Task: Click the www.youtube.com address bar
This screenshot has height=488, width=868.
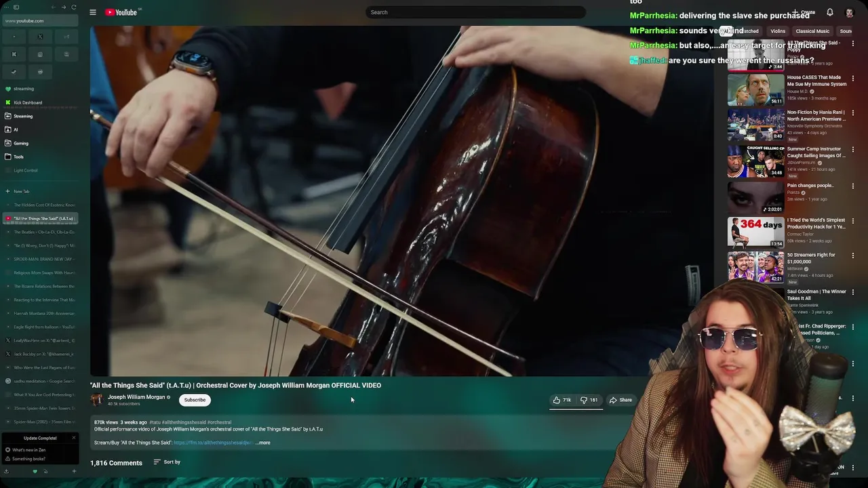Action: tap(40, 21)
